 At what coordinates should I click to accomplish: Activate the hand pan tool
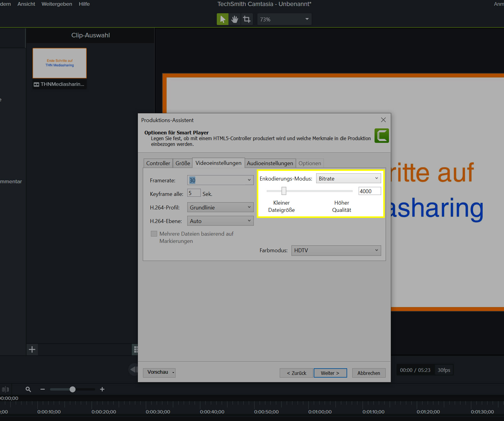click(235, 19)
